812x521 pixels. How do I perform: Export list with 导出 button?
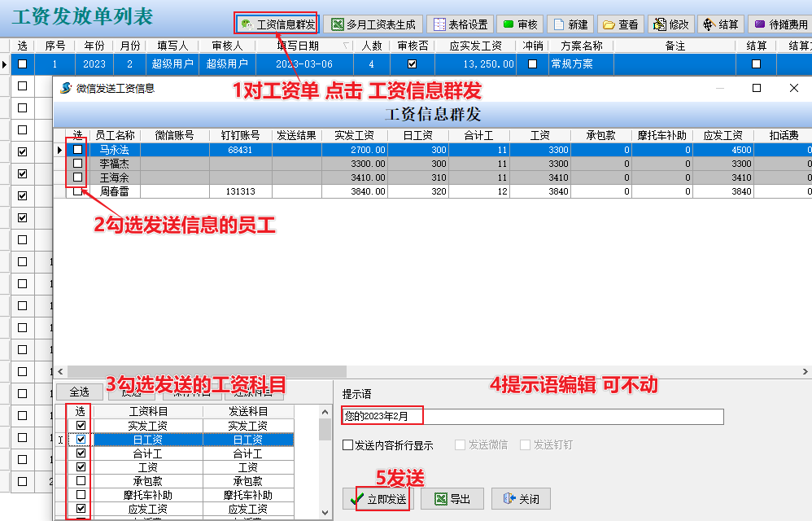pos(451,498)
